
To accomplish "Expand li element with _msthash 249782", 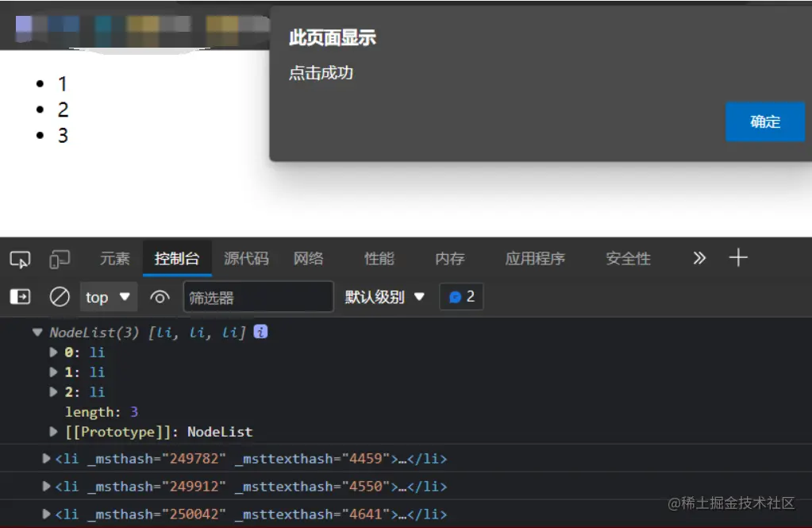I will [x=46, y=459].
